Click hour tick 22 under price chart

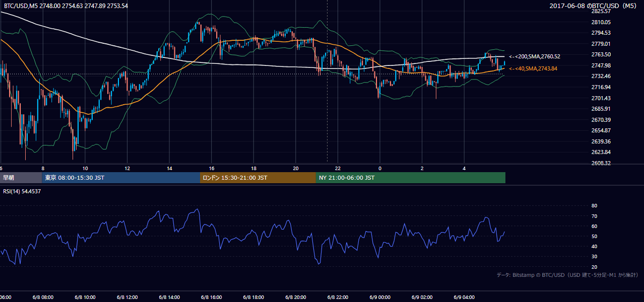click(338, 168)
